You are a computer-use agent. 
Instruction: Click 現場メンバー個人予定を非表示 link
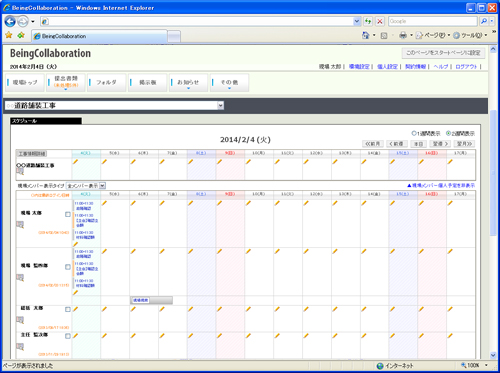[x=441, y=186]
